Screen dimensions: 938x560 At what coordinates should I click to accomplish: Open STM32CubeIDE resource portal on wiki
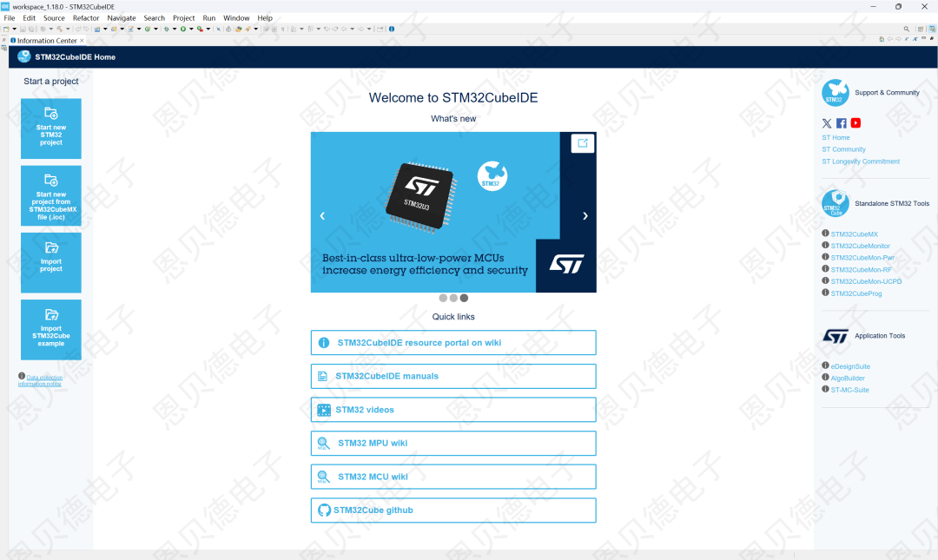[453, 343]
